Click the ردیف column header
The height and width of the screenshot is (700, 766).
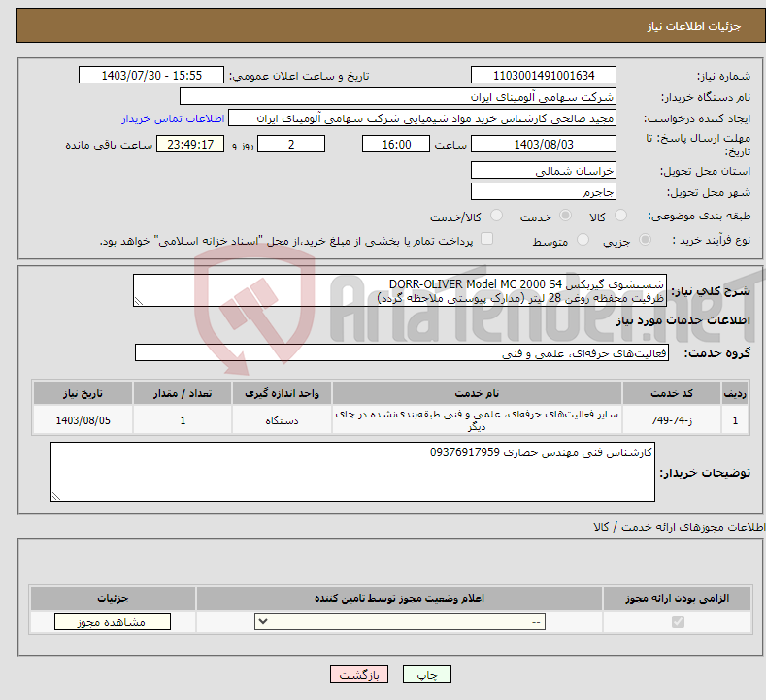[x=735, y=393]
